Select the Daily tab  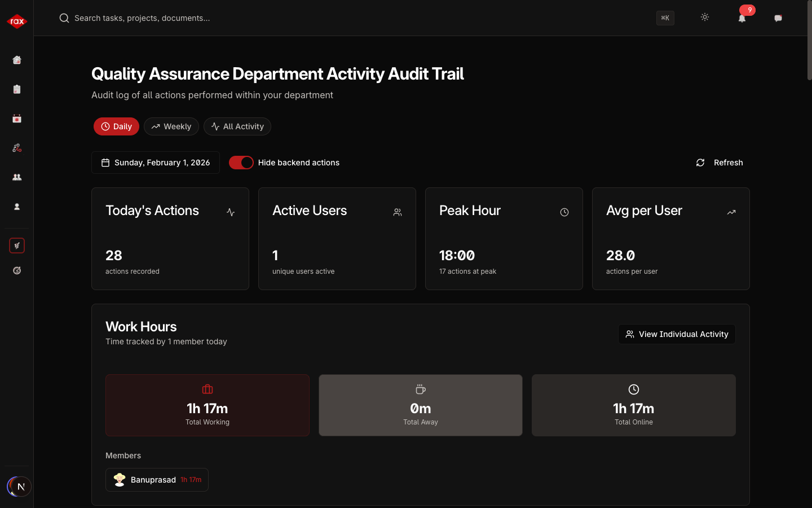116,126
